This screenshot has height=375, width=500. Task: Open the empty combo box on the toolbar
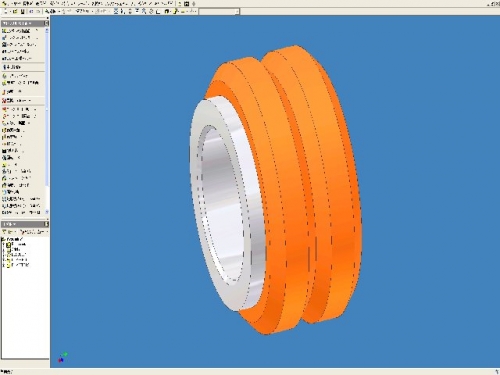219,12
